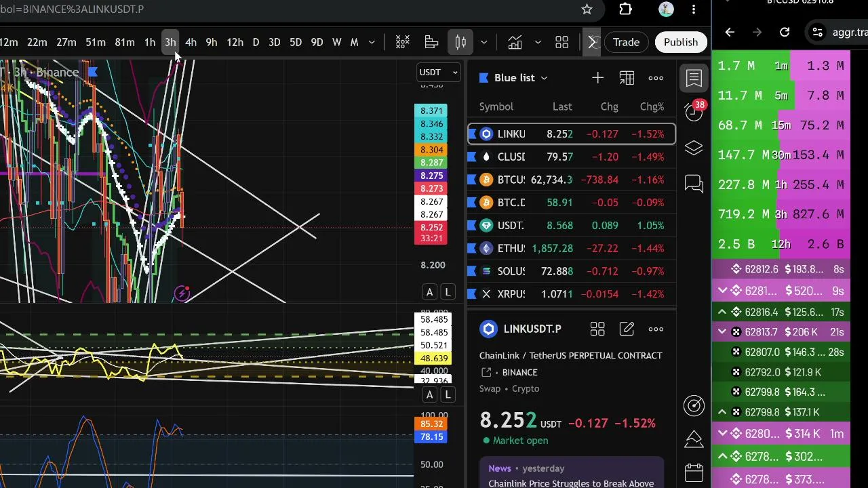This screenshot has height=488, width=868.
Task: Open the Blue list three-dot menu
Action: [x=656, y=78]
